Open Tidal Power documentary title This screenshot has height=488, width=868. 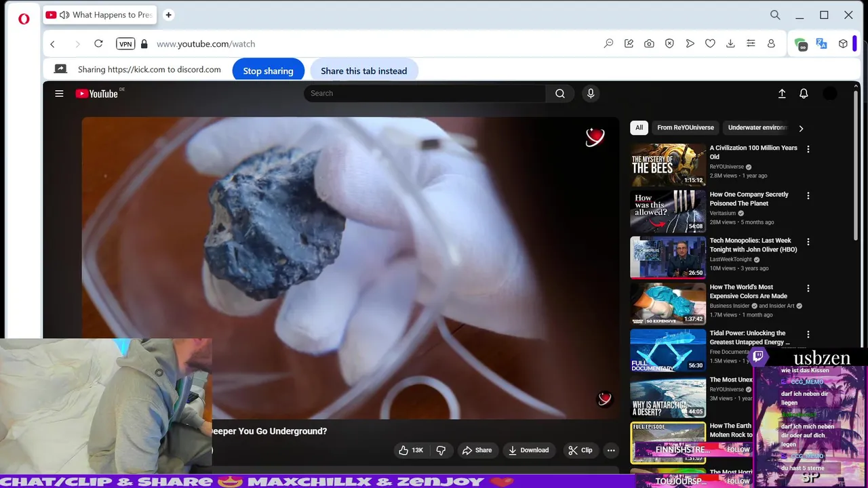tap(750, 338)
